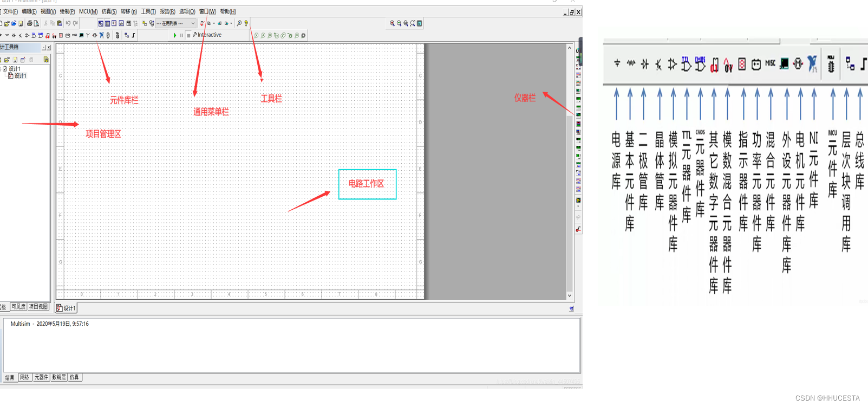Select MCU chip library in enlarged toolbar
Viewport: 868px width, 406px height.
tap(831, 64)
